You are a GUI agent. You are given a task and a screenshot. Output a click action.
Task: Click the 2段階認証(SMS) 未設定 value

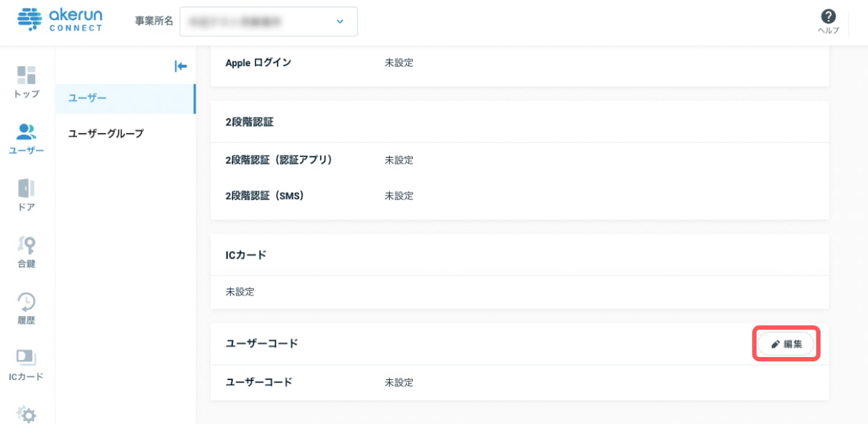[x=399, y=196]
